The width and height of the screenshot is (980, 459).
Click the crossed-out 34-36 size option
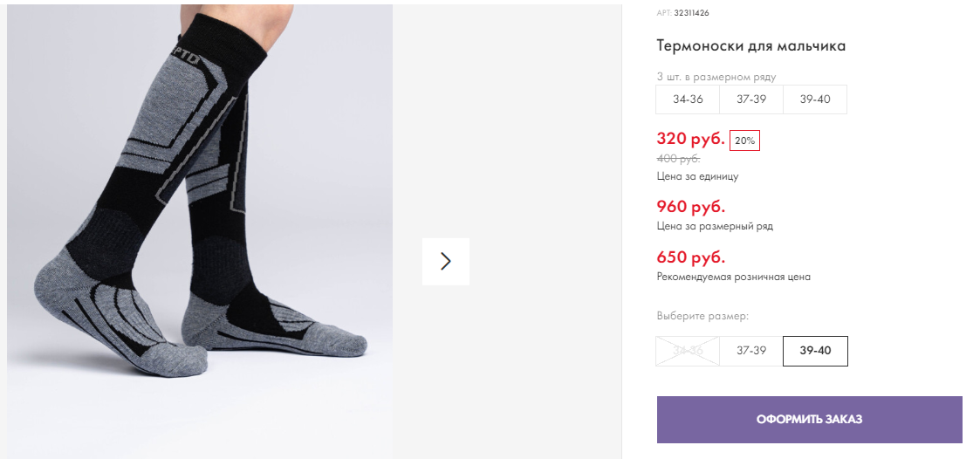688,351
